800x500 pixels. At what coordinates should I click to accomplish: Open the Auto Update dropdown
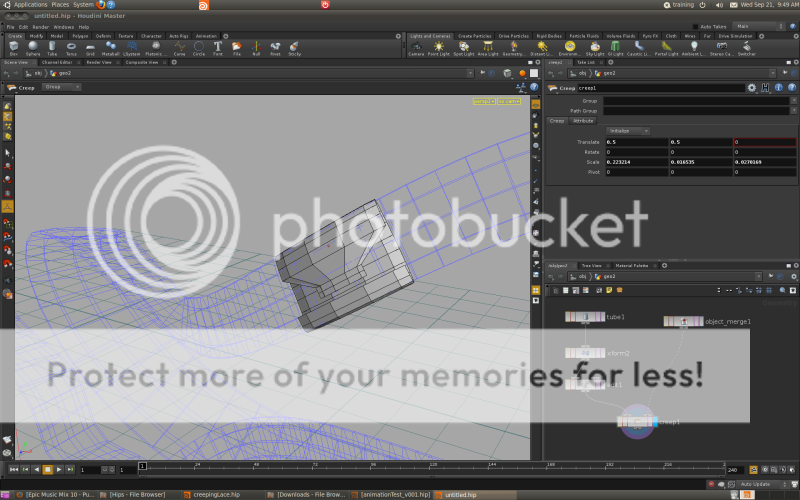pos(762,484)
